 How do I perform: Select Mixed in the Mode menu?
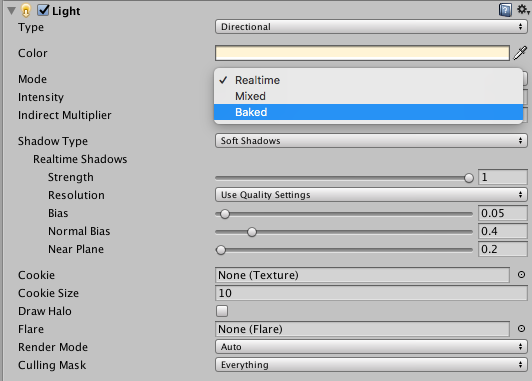coord(368,96)
